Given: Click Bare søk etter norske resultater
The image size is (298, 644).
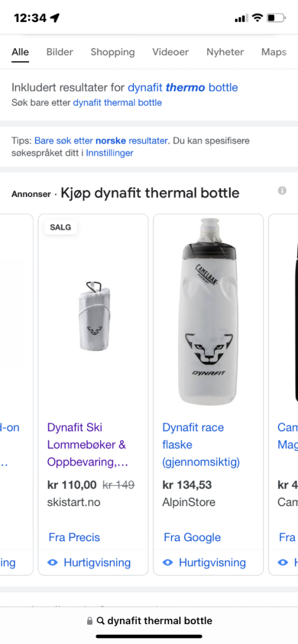Looking at the screenshot, I should click(x=101, y=141).
